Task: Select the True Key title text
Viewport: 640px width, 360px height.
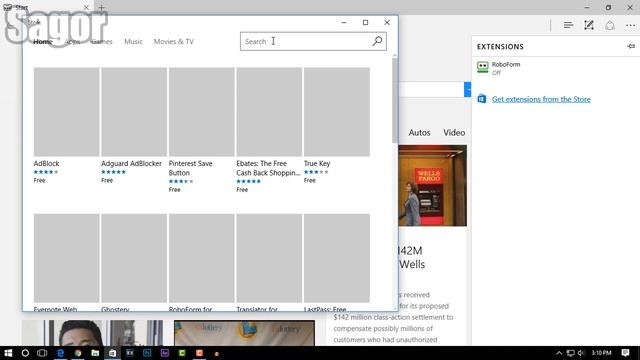Action: (317, 163)
